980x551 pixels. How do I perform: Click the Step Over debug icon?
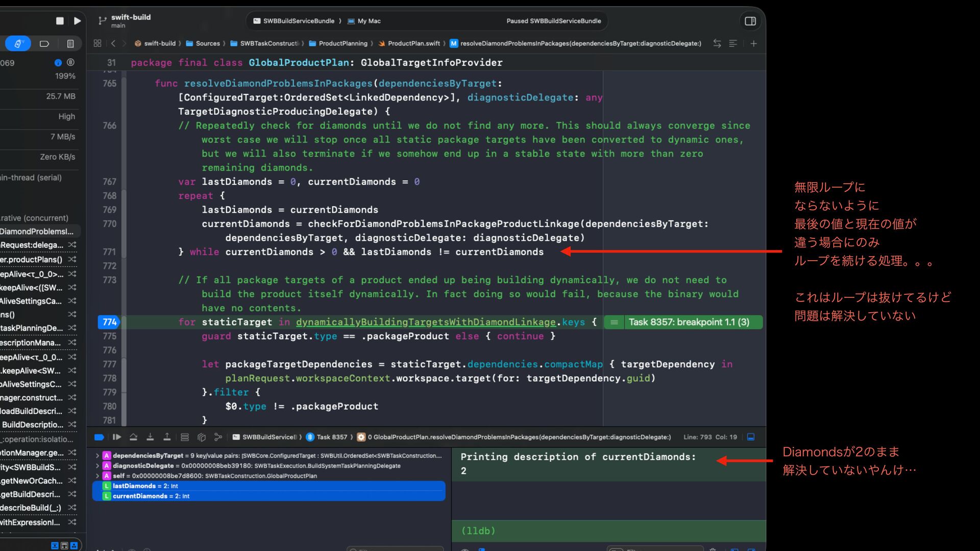pyautogui.click(x=133, y=437)
